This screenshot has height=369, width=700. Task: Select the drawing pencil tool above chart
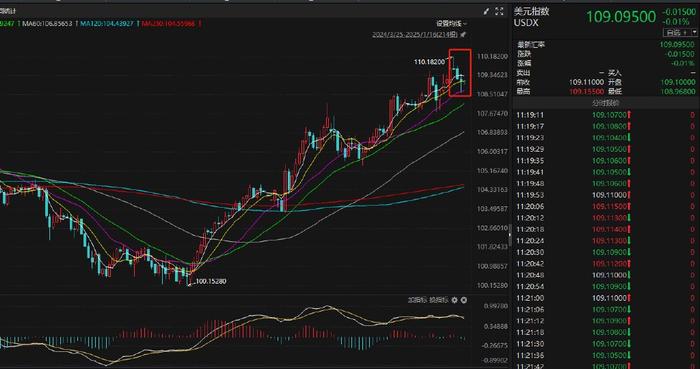pos(486,12)
